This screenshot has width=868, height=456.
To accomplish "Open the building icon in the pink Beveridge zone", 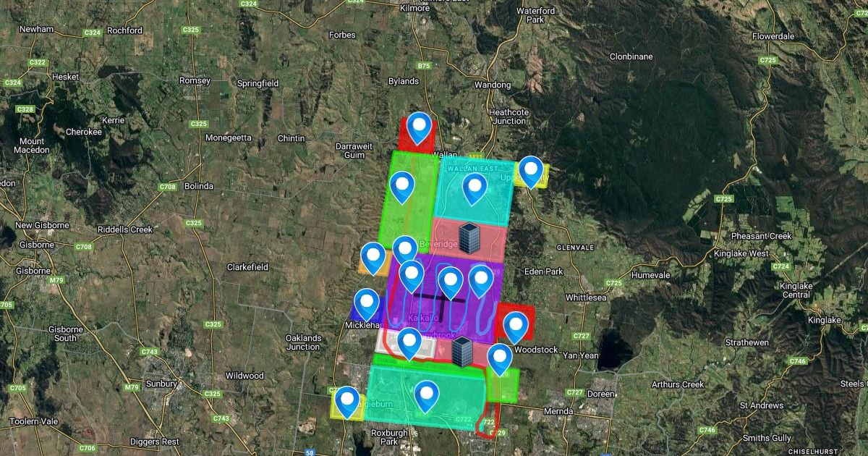I will (x=469, y=237).
